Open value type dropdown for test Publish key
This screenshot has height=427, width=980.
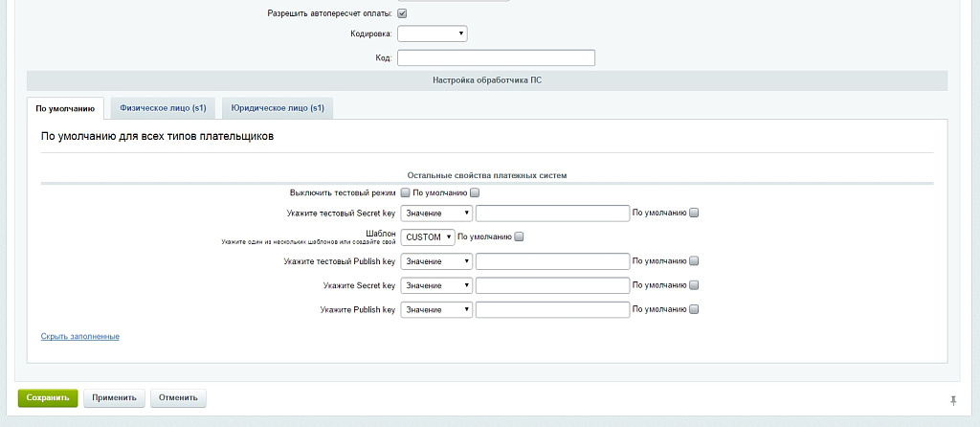point(436,260)
